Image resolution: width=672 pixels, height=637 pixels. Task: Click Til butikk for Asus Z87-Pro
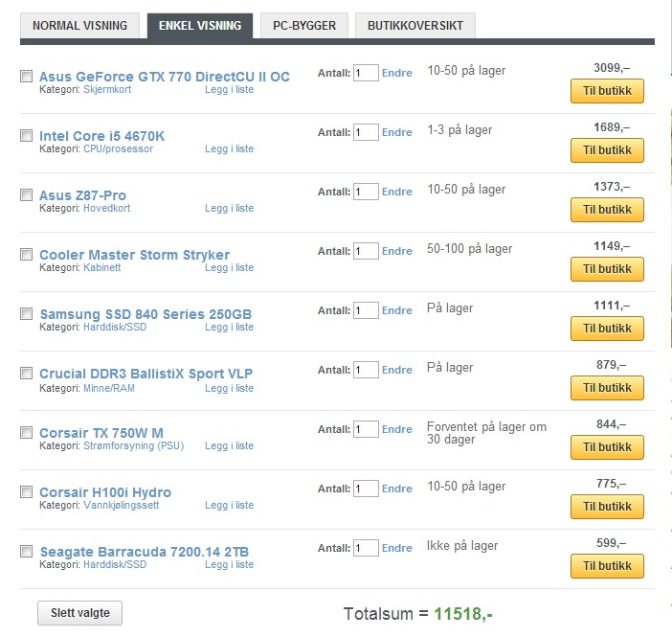tap(607, 210)
